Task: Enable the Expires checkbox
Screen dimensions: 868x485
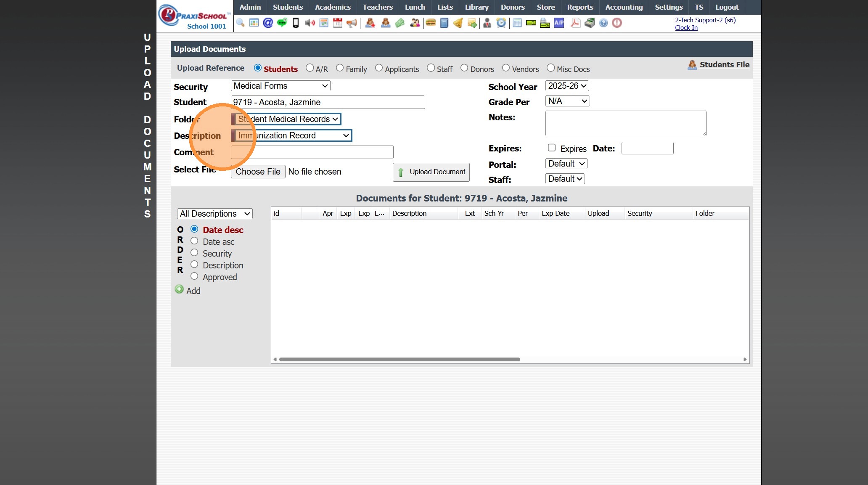Action: 552,148
